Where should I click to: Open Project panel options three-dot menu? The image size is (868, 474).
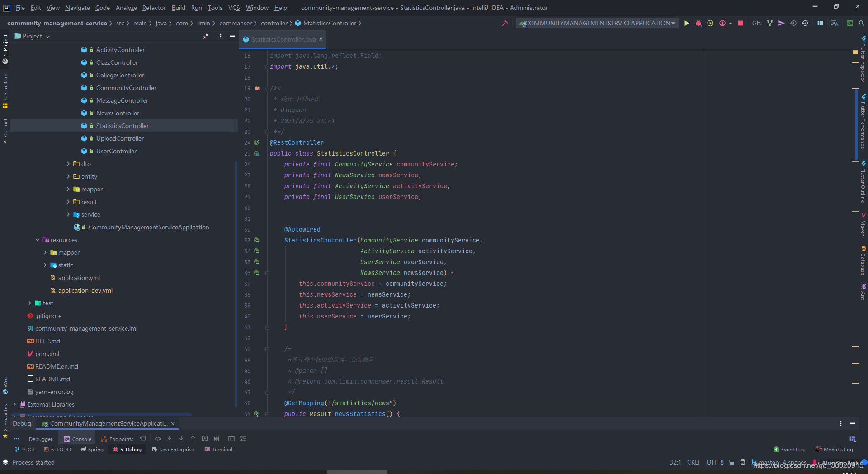(x=221, y=36)
